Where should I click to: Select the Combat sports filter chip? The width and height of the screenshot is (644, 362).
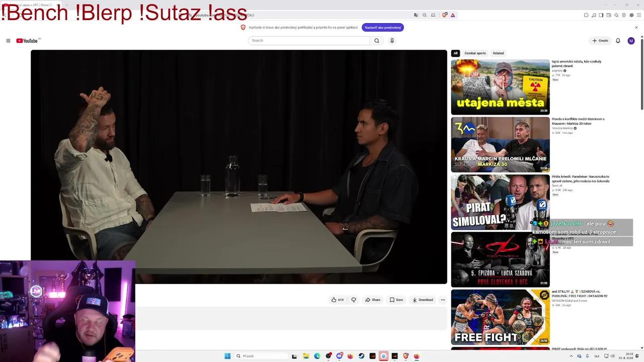475,53
